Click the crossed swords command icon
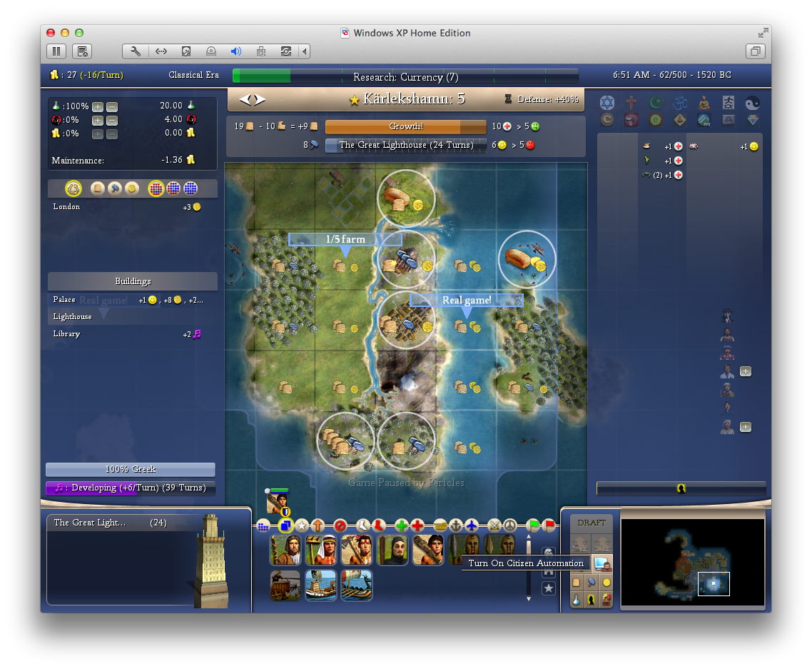 click(x=494, y=525)
